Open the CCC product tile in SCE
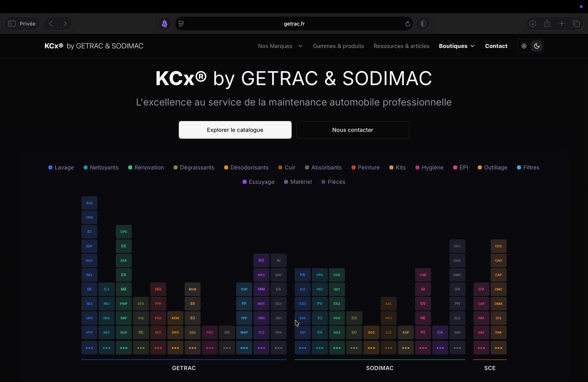 498,246
